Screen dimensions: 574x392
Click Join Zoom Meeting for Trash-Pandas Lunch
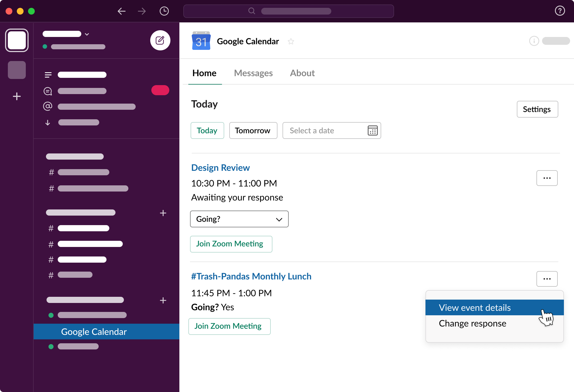point(229,325)
